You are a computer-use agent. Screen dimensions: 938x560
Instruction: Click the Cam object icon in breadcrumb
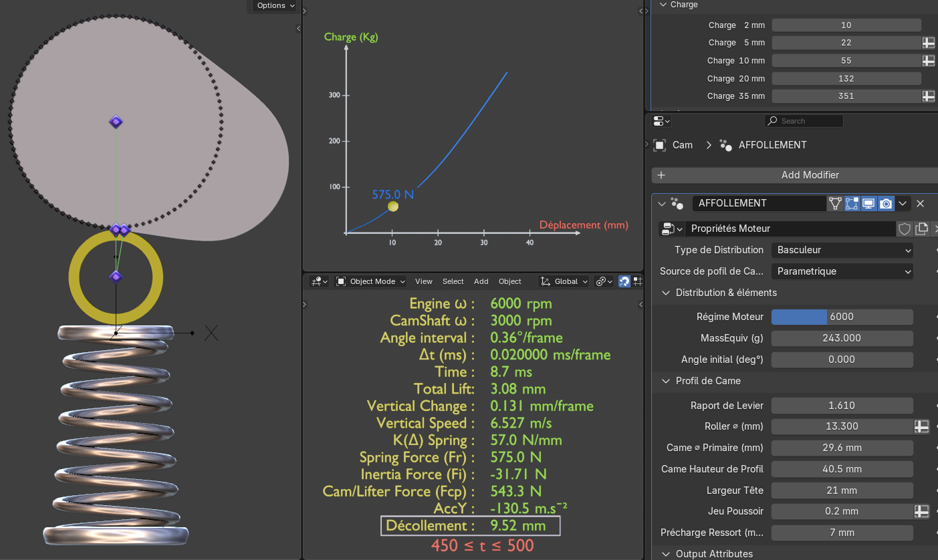(x=660, y=145)
